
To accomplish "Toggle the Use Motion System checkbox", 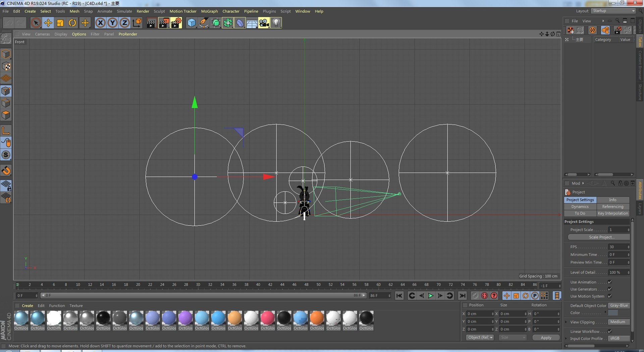I will [x=610, y=296].
